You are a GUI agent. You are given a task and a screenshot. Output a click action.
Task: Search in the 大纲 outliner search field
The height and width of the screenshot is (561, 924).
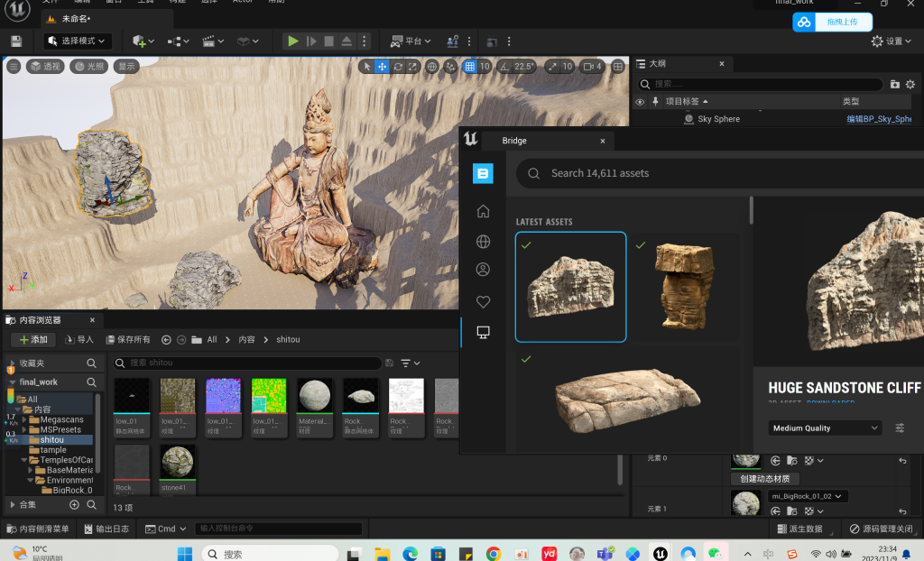click(760, 84)
